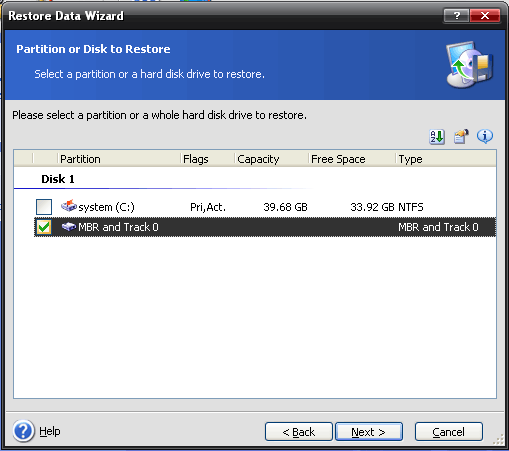This screenshot has width=509, height=451.
Task: Close the Restore Data Wizard window
Action: coord(485,15)
